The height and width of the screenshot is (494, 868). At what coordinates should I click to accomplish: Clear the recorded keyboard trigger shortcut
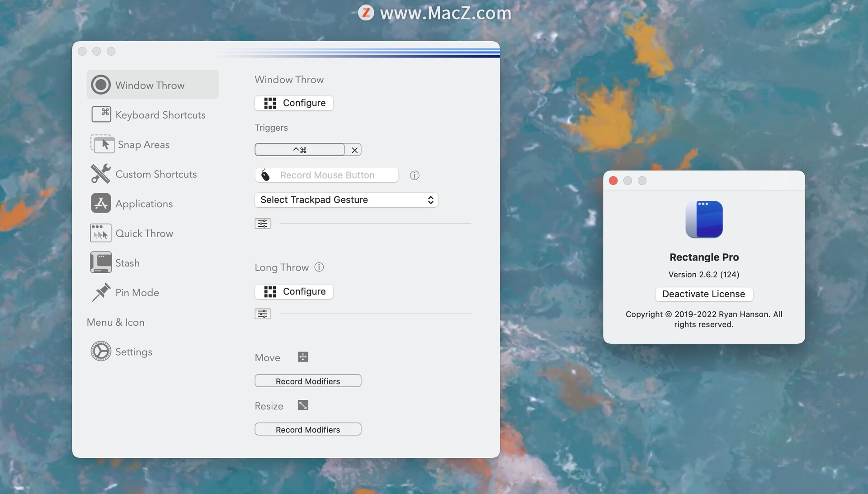pos(354,149)
